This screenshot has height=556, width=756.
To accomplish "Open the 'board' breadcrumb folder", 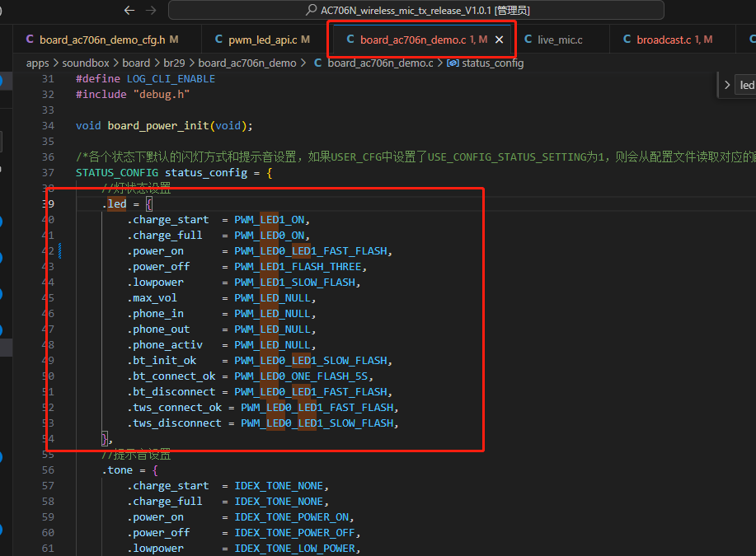I will (136, 63).
